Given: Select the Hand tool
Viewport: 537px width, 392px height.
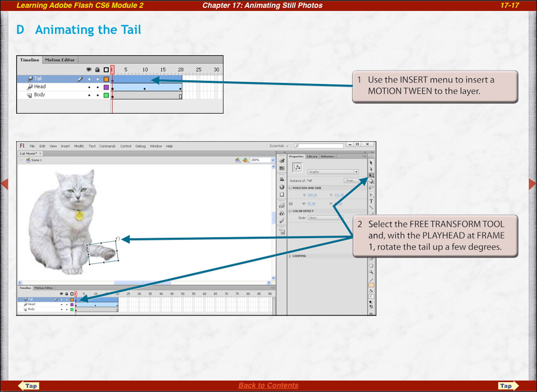Looking at the screenshot, I should tap(371, 265).
